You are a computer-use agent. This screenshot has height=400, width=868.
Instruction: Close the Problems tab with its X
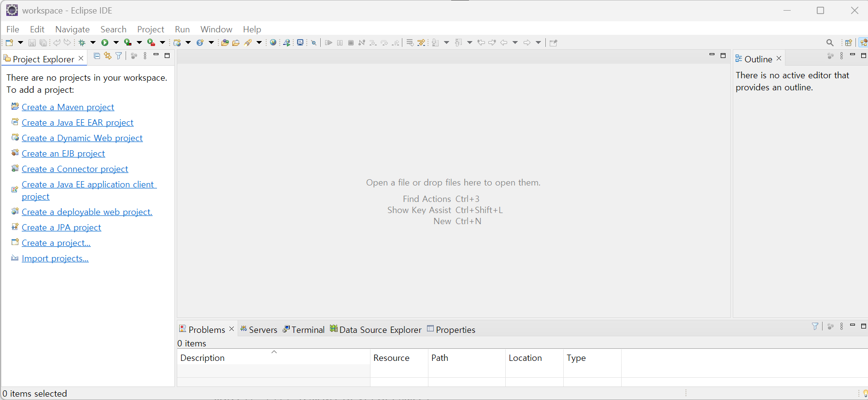coord(232,329)
